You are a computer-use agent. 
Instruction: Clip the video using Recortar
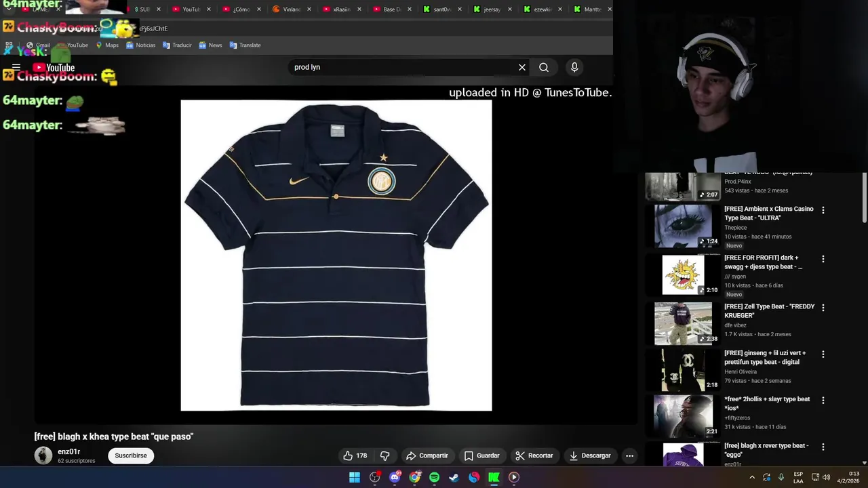pos(534,455)
